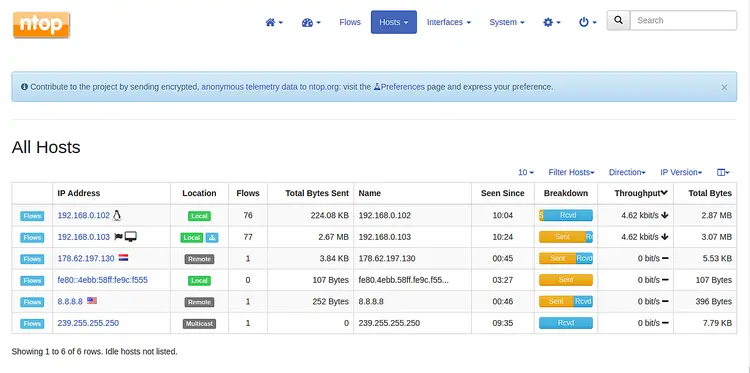
Task: Click the 224.08 KB bytes sent cell
Action: pyautogui.click(x=330, y=215)
